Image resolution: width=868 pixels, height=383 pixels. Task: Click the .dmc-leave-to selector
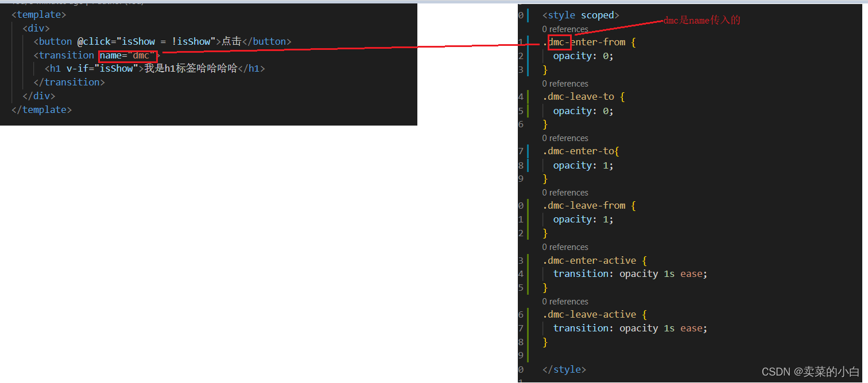pos(578,96)
